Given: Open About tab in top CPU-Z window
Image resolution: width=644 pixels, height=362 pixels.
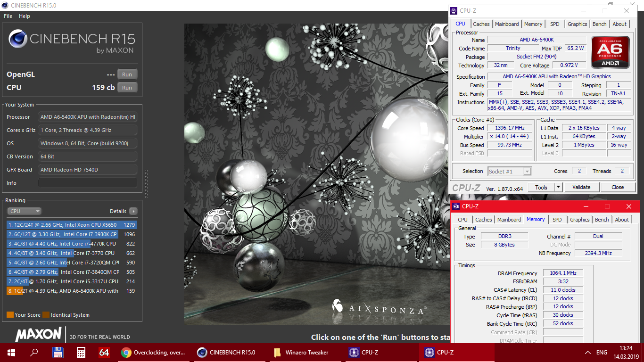Looking at the screenshot, I should click(619, 24).
